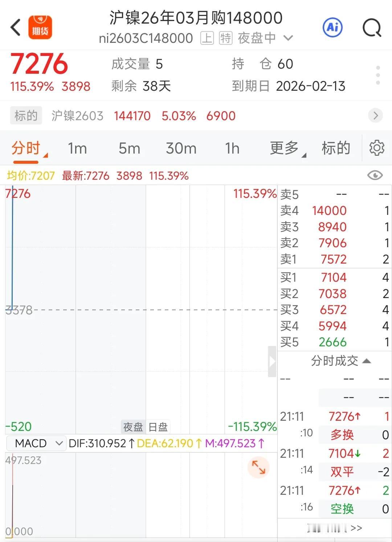Open the MACD indicator dropdown
This screenshot has width=392, height=542.
pos(36,443)
